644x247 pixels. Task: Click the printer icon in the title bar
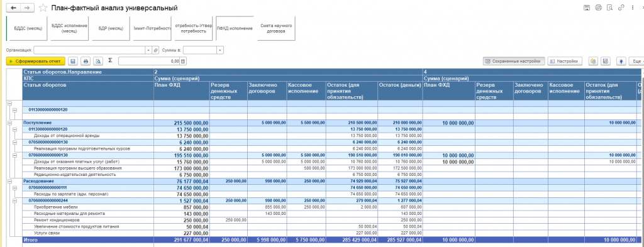coord(599,8)
